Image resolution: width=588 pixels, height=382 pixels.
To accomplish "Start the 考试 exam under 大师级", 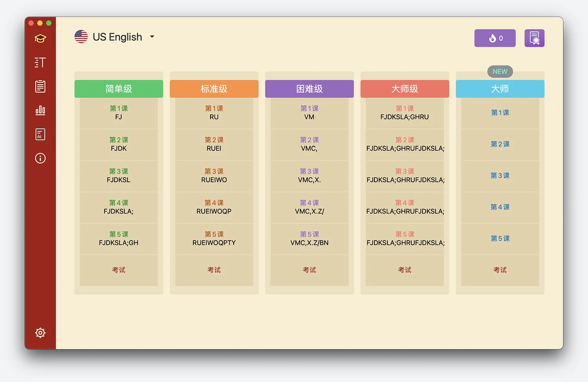I will click(405, 270).
